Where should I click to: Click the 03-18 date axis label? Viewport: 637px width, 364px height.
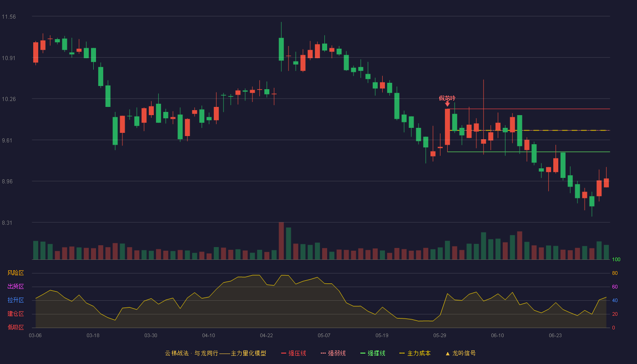(93, 335)
